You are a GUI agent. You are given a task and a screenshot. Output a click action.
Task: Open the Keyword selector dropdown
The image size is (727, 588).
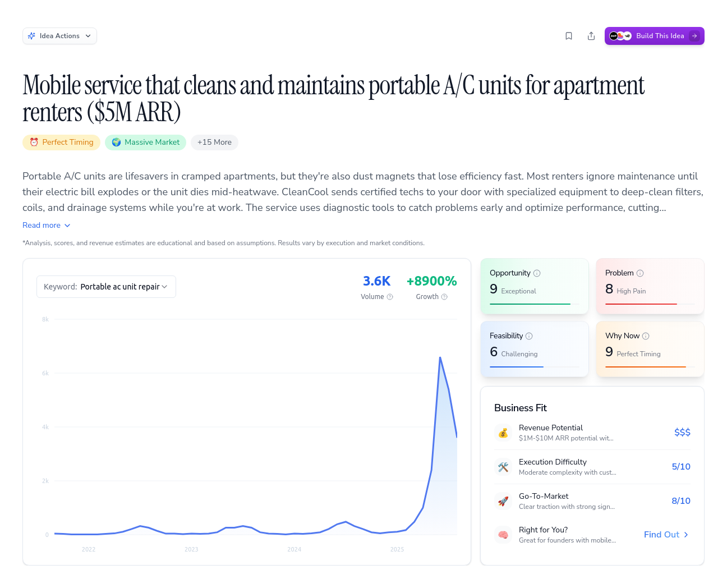(x=106, y=287)
